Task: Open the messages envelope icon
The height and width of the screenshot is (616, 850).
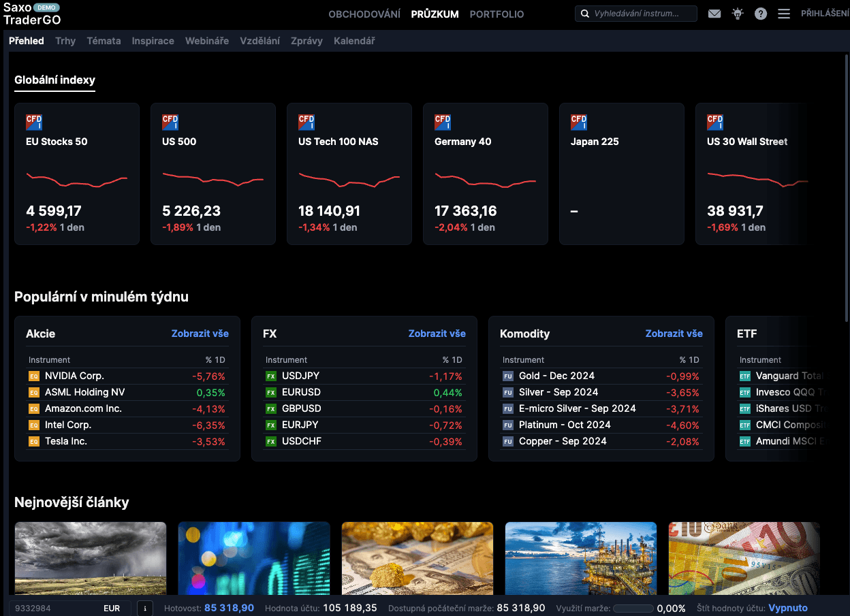Action: click(x=714, y=14)
